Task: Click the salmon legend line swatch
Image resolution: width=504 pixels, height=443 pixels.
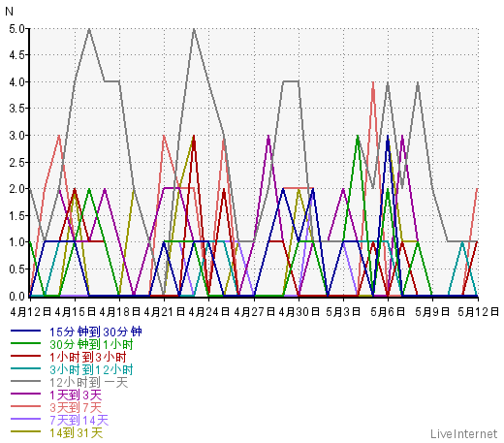Action: pos(25,406)
